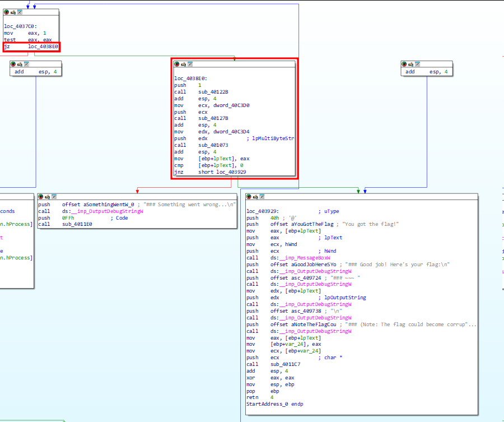This screenshot has height=422, width=504.
Task: Click the aNoteTheFlagCou offset
Action: coord(303,325)
